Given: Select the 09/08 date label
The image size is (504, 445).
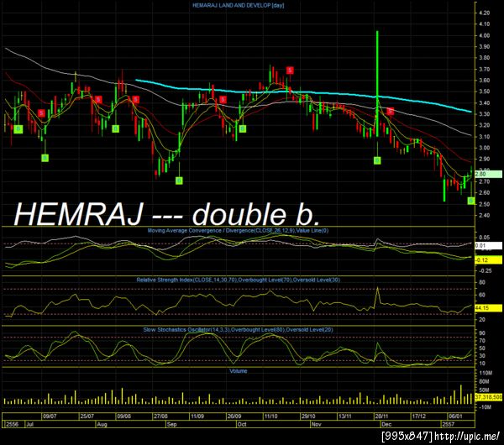Looking at the screenshot, I should [x=123, y=416].
